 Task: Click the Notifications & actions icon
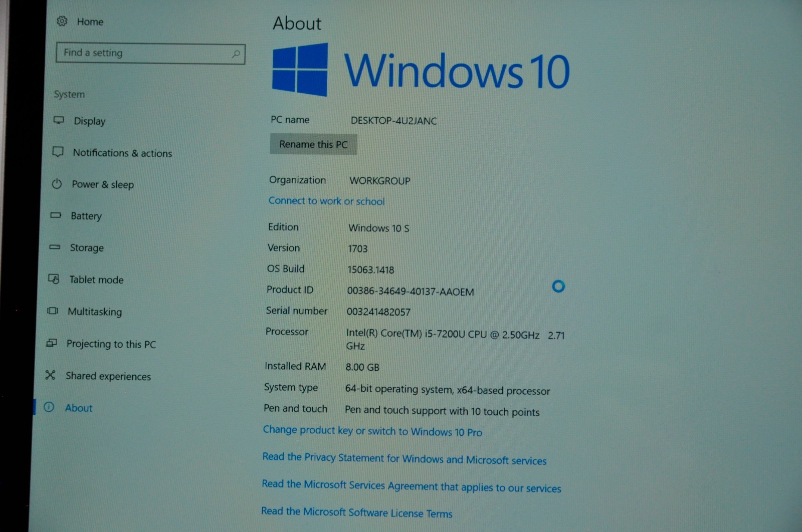coord(58,152)
